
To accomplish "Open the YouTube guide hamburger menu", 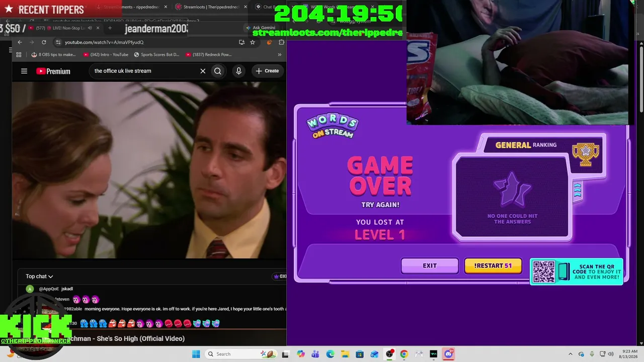I will point(24,71).
